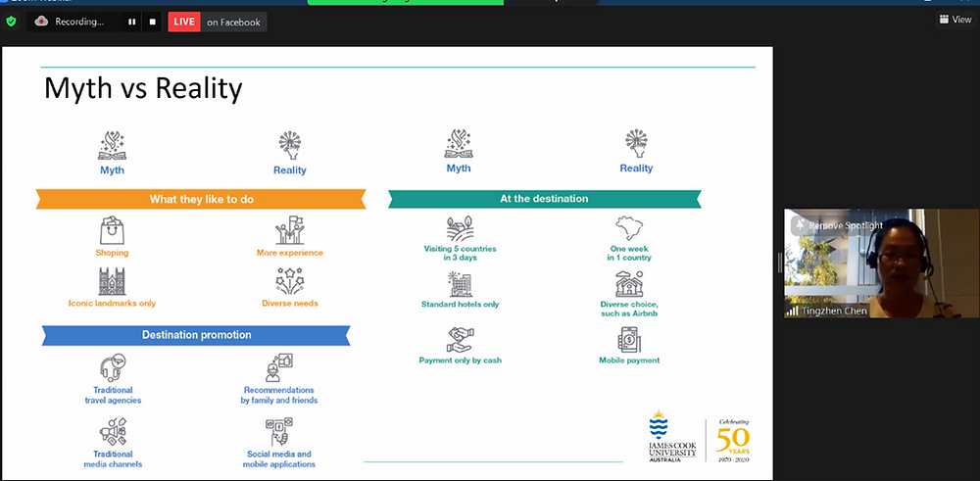Click the signal strength icon by Tingzhen Chen

point(793,311)
